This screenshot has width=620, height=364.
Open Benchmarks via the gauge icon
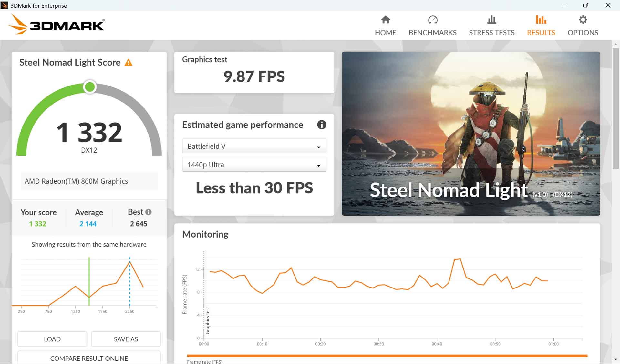pyautogui.click(x=432, y=20)
